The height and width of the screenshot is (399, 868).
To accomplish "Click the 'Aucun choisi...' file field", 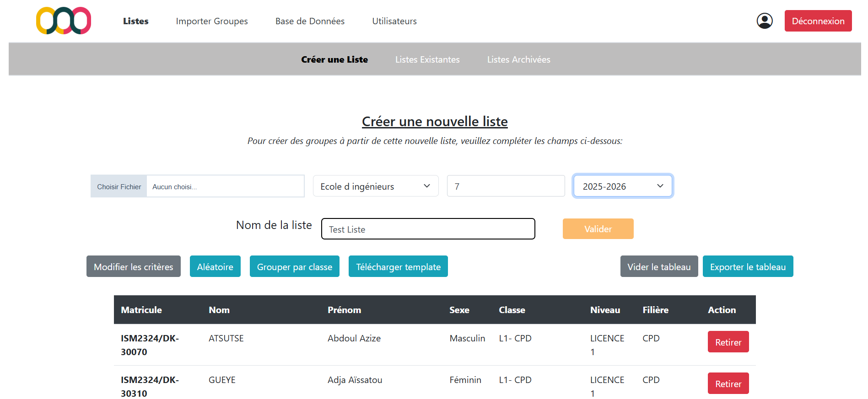I will click(x=225, y=186).
